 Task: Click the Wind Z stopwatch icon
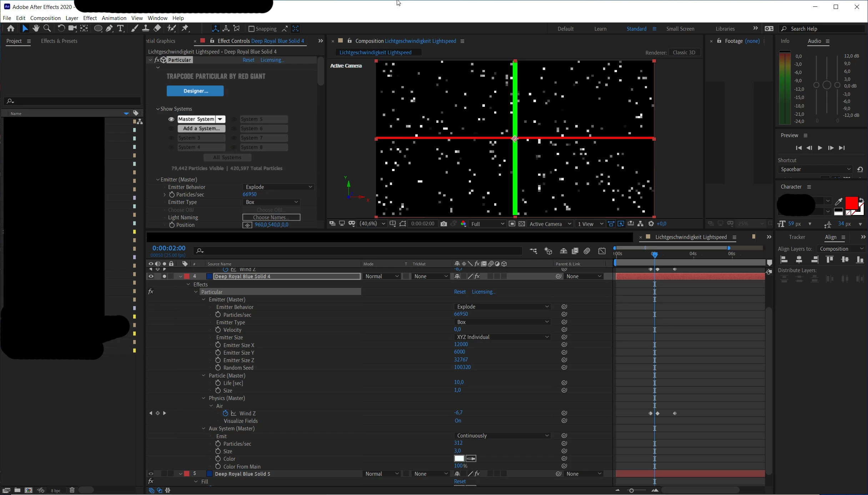point(225,413)
